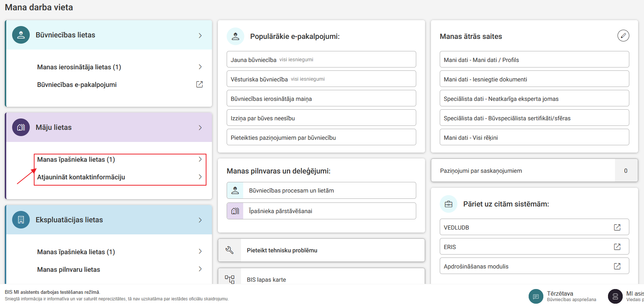Click Mani dati - Iesniegtie dokumenti link
Screen dimensions: 644x307
485,79
